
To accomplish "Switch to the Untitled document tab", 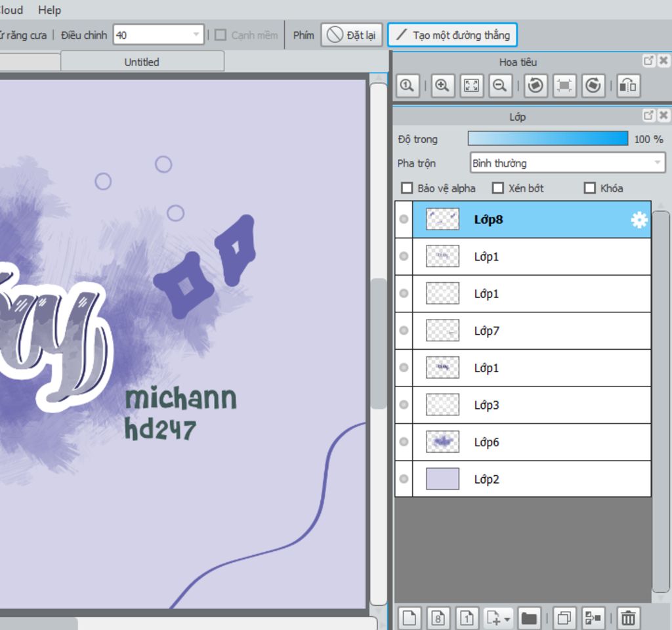I will coord(142,62).
